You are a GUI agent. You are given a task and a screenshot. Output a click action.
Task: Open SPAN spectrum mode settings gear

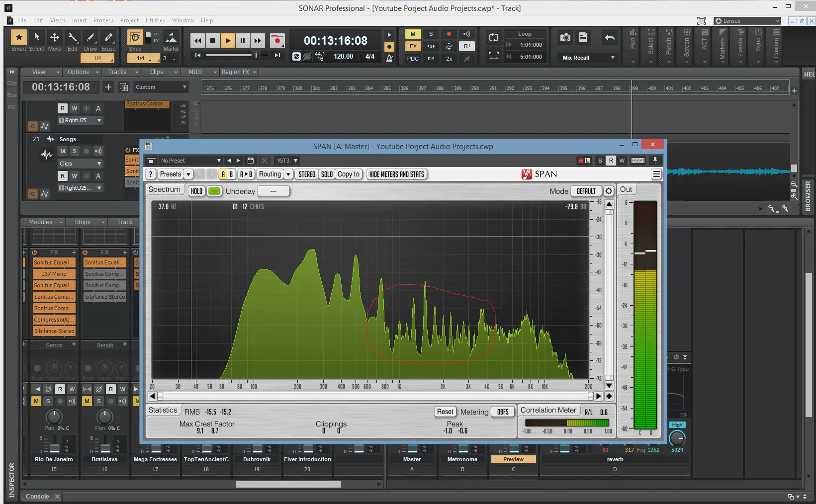(x=609, y=191)
